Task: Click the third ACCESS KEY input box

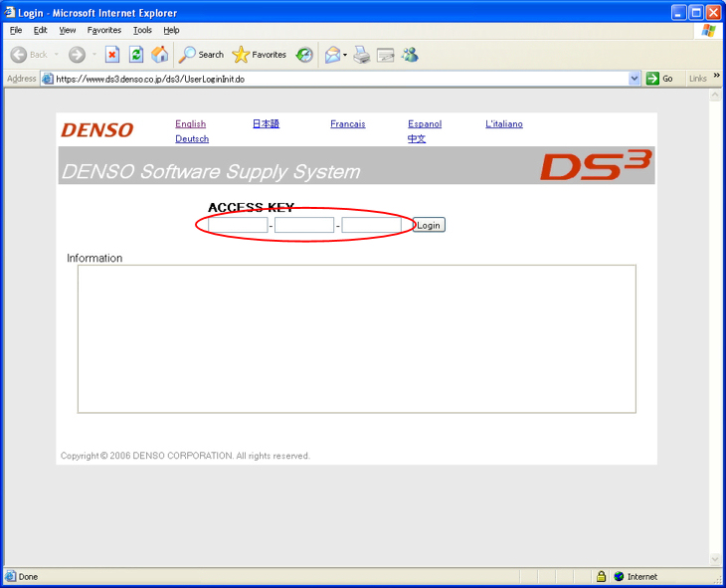Action: pyautogui.click(x=371, y=225)
